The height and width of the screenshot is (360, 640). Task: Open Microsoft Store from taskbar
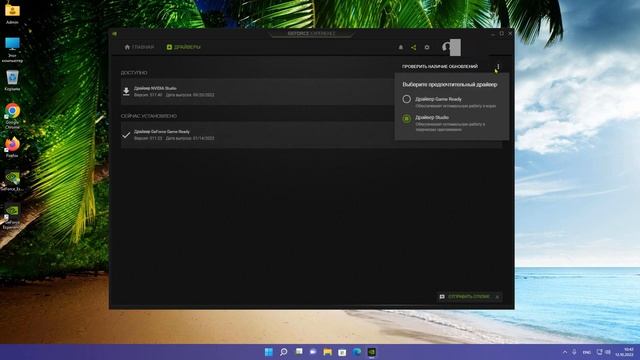pyautogui.click(x=342, y=352)
